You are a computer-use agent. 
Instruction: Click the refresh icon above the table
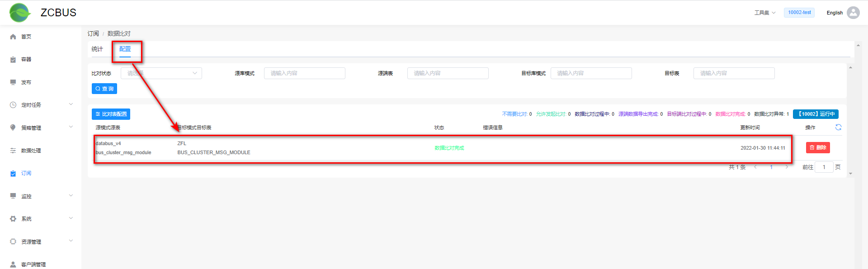click(x=838, y=127)
